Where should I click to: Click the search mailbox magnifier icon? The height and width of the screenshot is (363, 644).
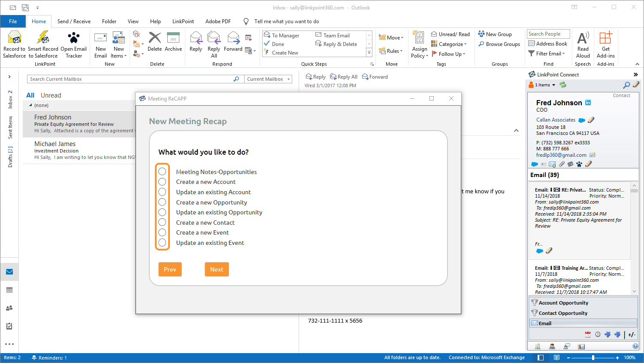pyautogui.click(x=236, y=79)
